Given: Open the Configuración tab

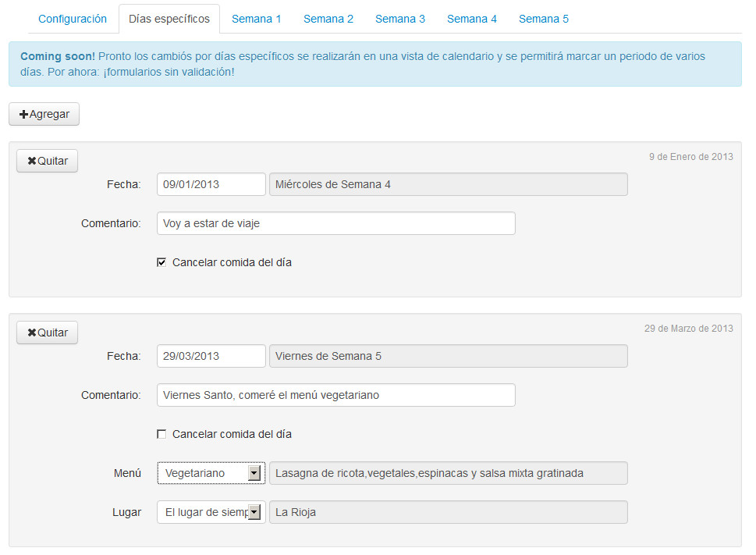Looking at the screenshot, I should [73, 19].
